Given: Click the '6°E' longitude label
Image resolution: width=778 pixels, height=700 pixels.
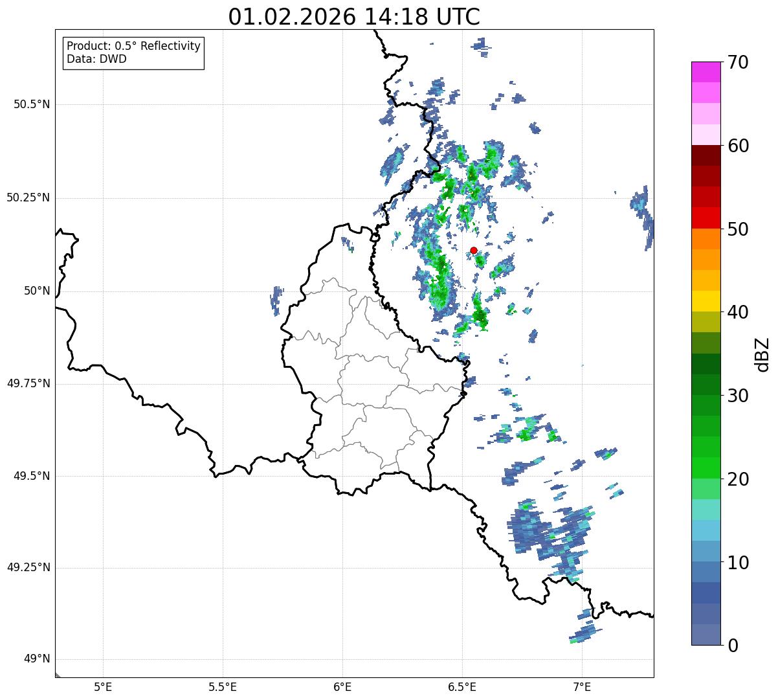Looking at the screenshot, I should (342, 686).
